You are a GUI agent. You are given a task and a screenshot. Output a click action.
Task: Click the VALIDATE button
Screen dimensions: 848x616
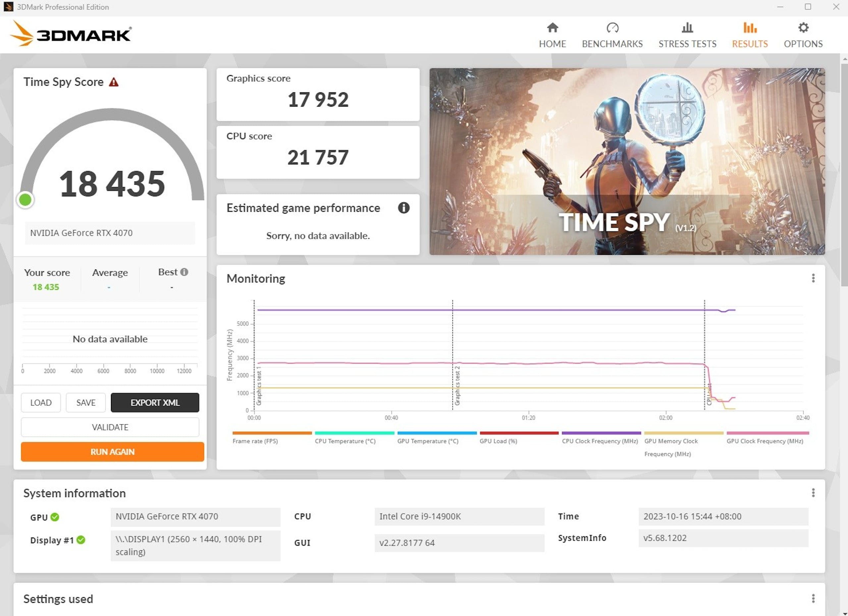[110, 427]
